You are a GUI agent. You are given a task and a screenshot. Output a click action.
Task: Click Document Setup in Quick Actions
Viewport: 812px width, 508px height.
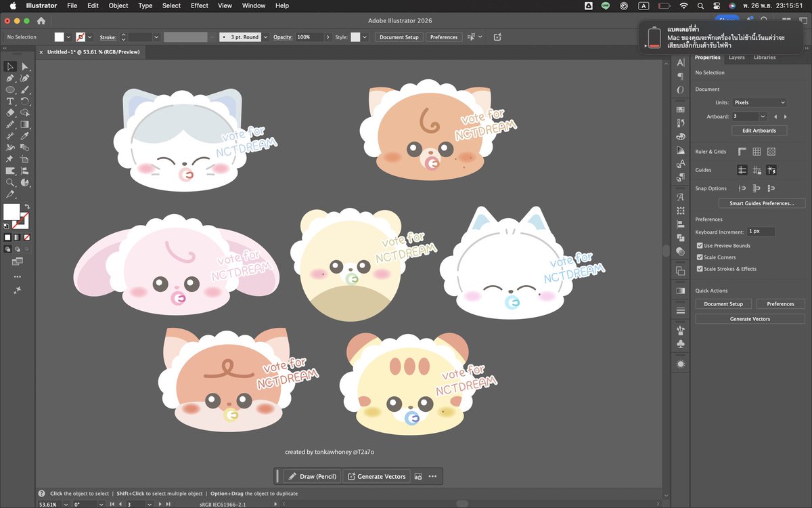(723, 304)
